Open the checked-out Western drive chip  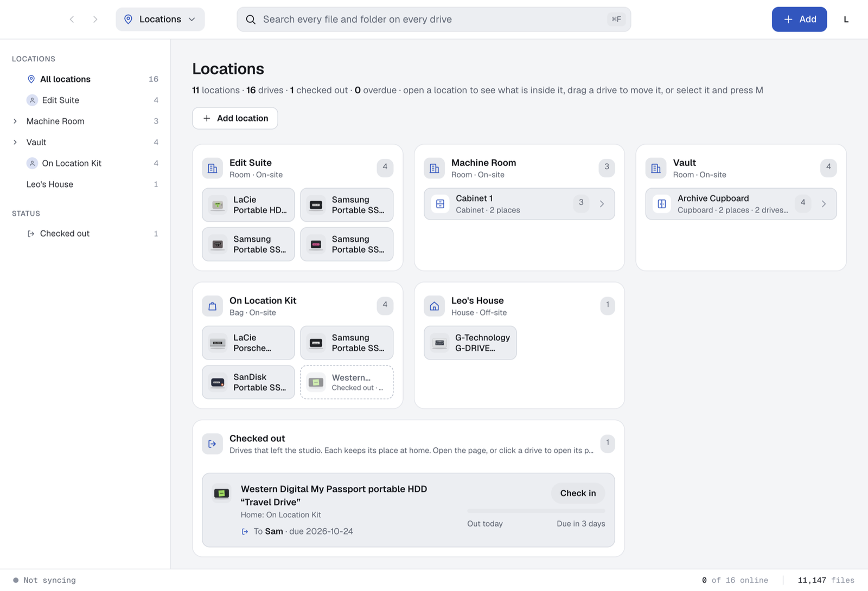tap(347, 382)
